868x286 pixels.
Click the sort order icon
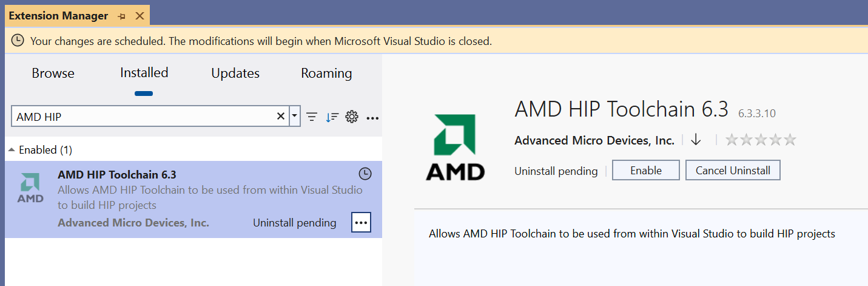pos(332,117)
